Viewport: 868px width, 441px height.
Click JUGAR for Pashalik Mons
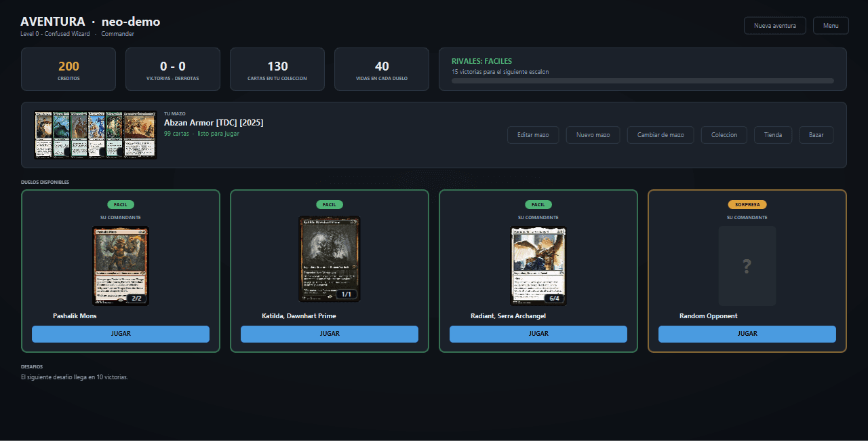121,334
